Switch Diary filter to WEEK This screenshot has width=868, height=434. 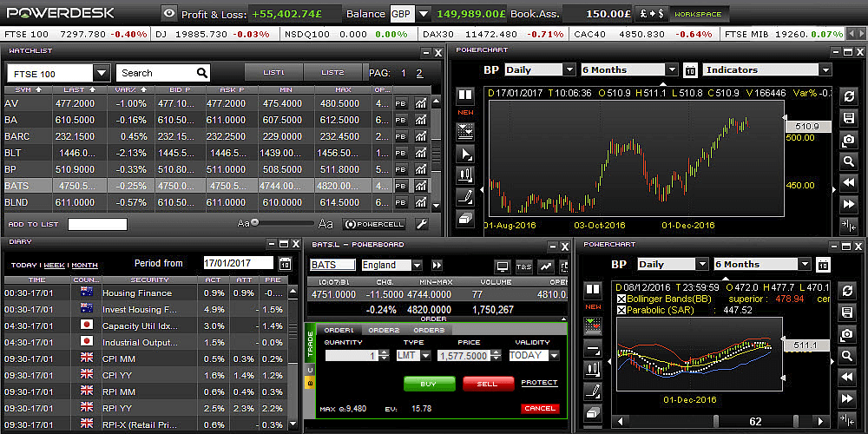coord(54,265)
